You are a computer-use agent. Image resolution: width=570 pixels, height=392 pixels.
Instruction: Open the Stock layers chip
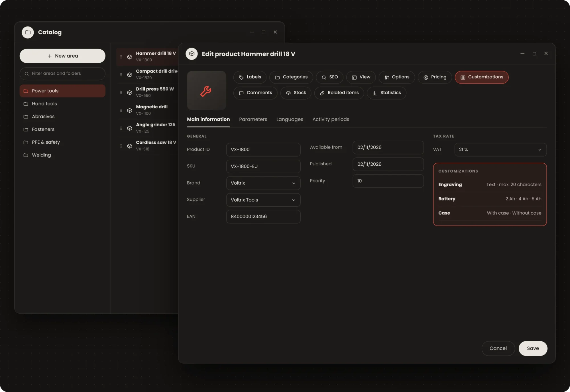(x=296, y=93)
